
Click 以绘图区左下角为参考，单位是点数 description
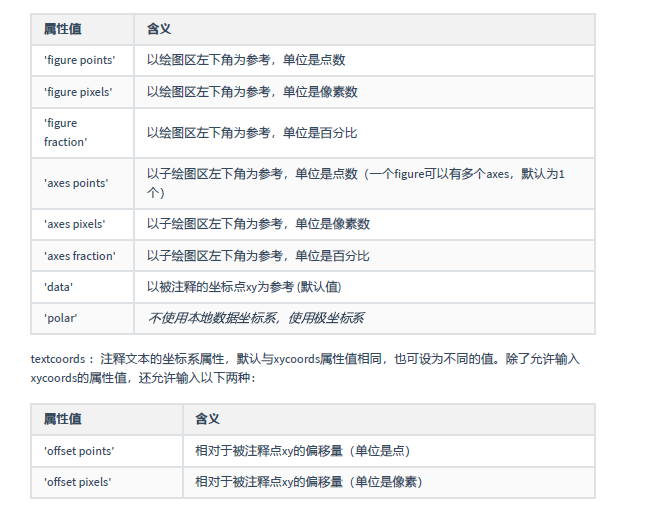pos(246,60)
